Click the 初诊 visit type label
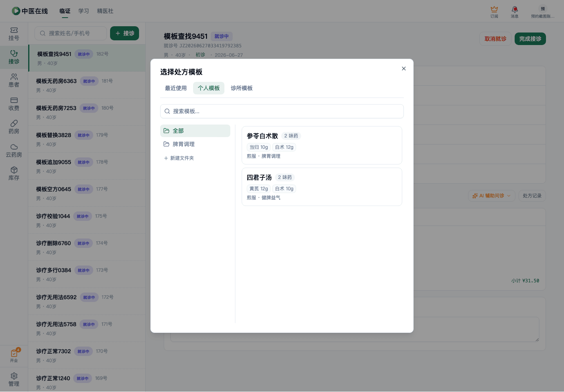 200,55
